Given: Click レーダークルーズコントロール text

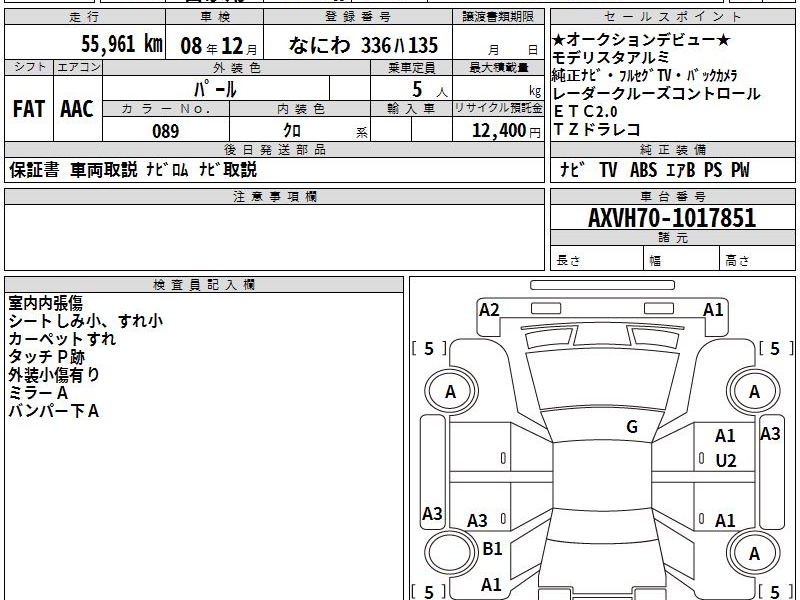Looking at the screenshot, I should 656,93.
